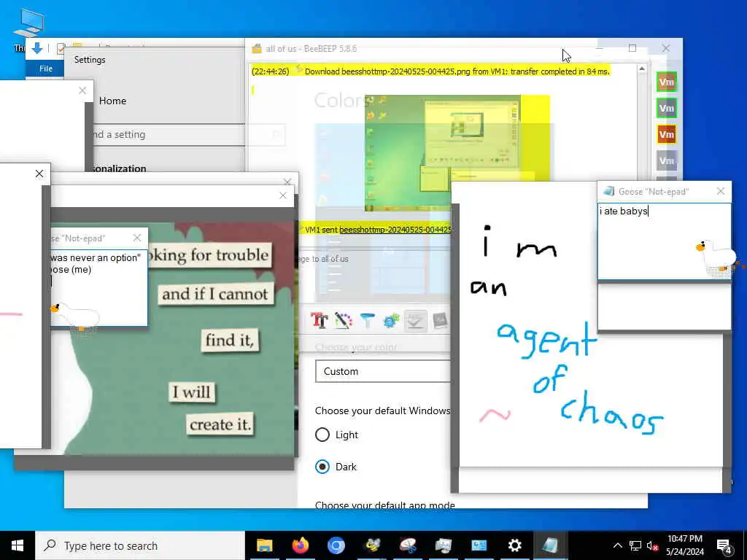The height and width of the screenshot is (560, 747).
Task: Open the Snipping Tool taskbar icon
Action: 408,545
